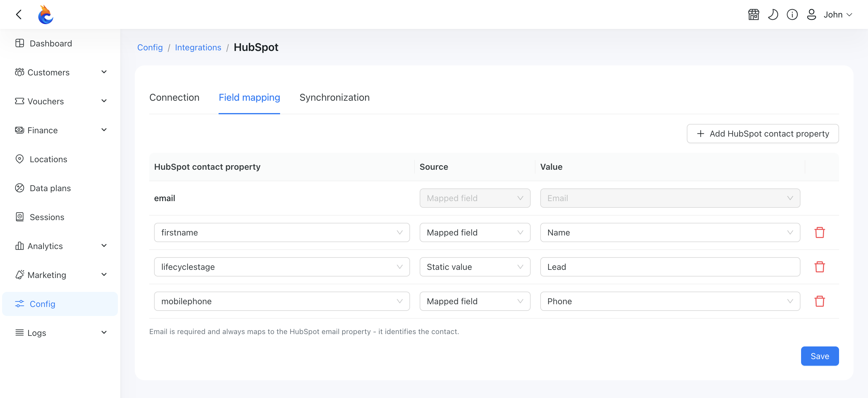Click the Config sliders icon

tap(20, 304)
